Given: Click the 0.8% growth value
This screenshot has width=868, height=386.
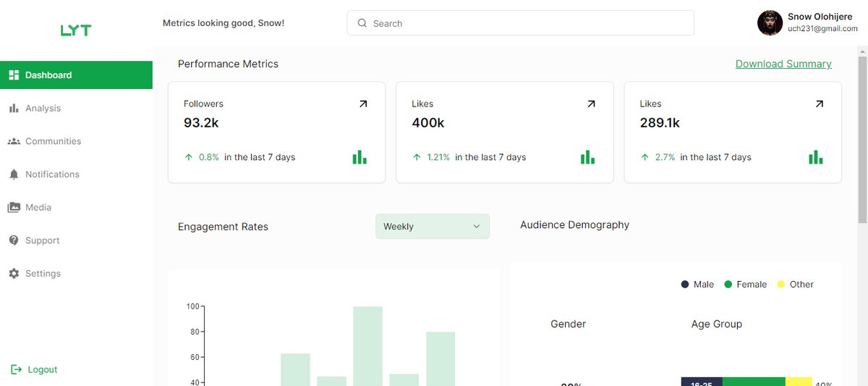Looking at the screenshot, I should (x=209, y=157).
